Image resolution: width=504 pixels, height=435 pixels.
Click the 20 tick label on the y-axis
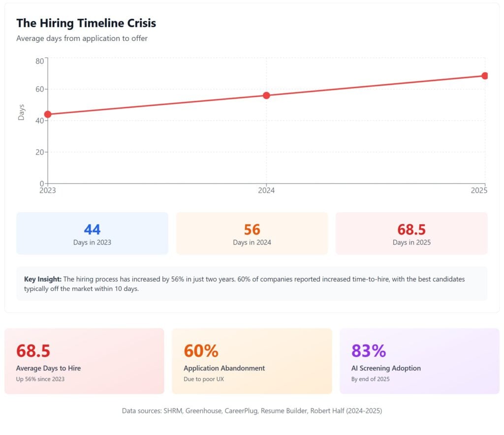(x=39, y=152)
